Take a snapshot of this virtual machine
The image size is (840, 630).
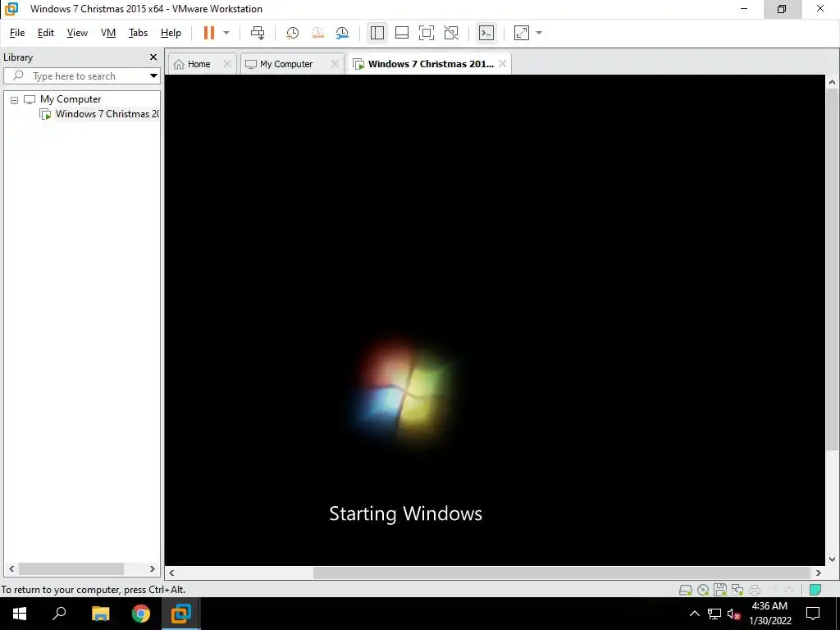point(293,33)
